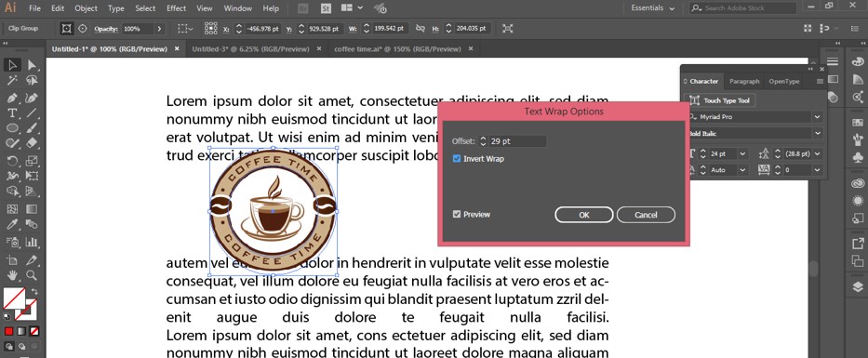The image size is (868, 358).
Task: Select the Magic Wand tool
Action: [11, 81]
